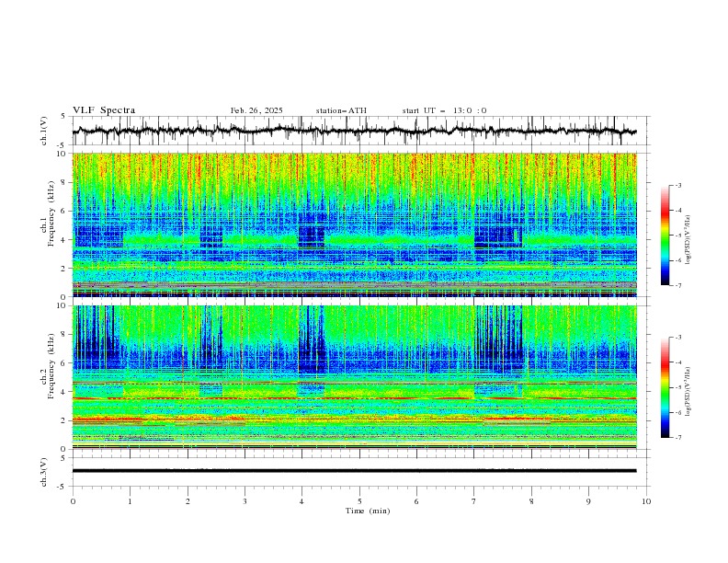Click the upper color bar label 'log(PSD)(V²/Hz)'
This screenshot has height=563, width=728.
click(x=688, y=240)
